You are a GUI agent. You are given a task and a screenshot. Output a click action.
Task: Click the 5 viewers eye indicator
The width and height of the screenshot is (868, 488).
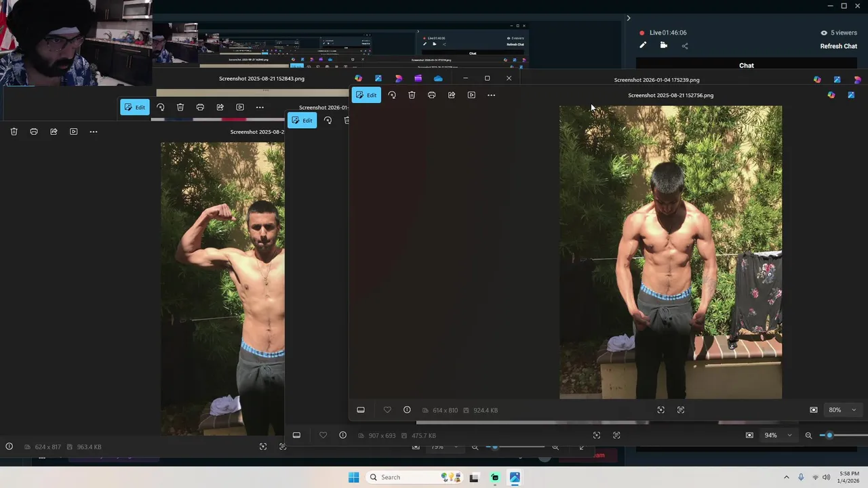click(839, 33)
